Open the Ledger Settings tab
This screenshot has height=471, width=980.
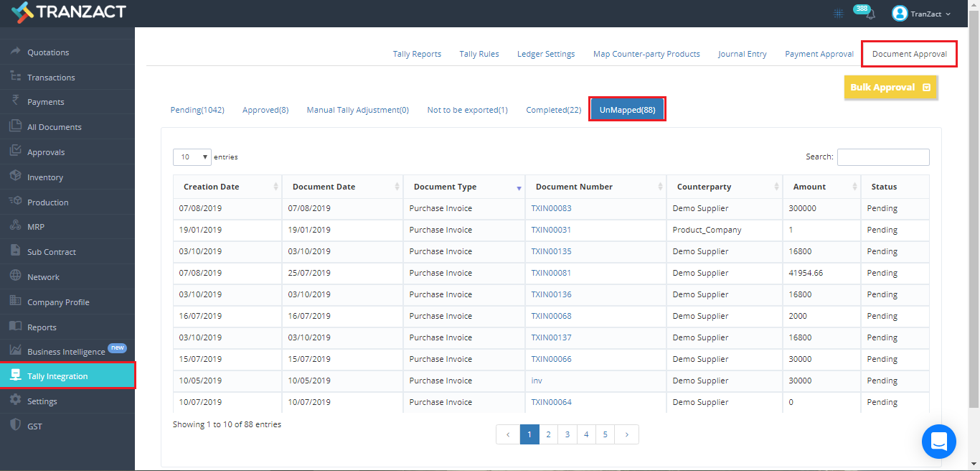pos(546,54)
